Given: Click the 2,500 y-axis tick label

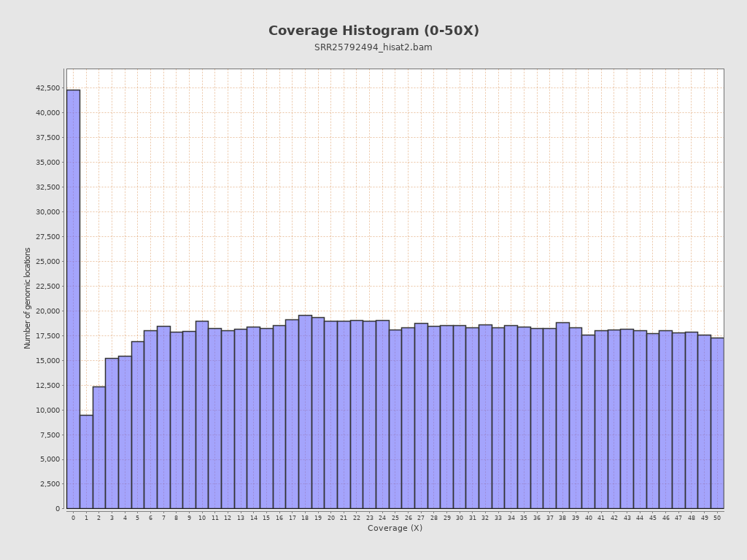Looking at the screenshot, I should pyautogui.click(x=50, y=484).
